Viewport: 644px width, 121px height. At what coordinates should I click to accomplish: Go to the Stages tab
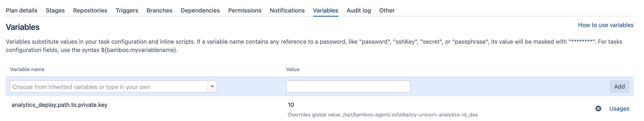pyautogui.click(x=55, y=11)
